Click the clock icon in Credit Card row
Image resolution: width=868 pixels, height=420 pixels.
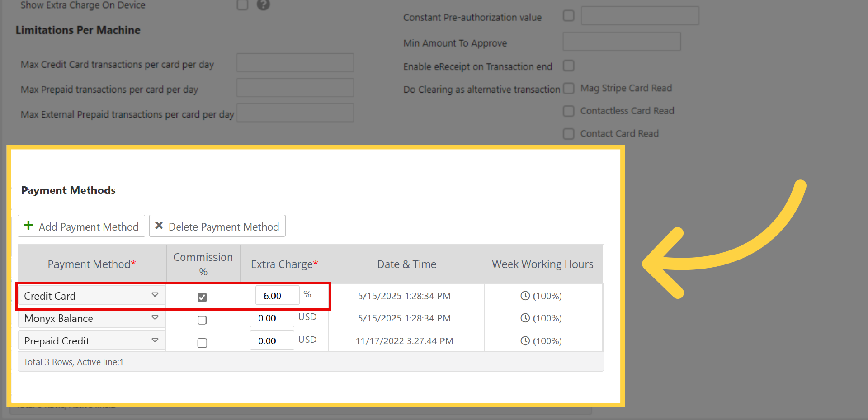click(525, 296)
